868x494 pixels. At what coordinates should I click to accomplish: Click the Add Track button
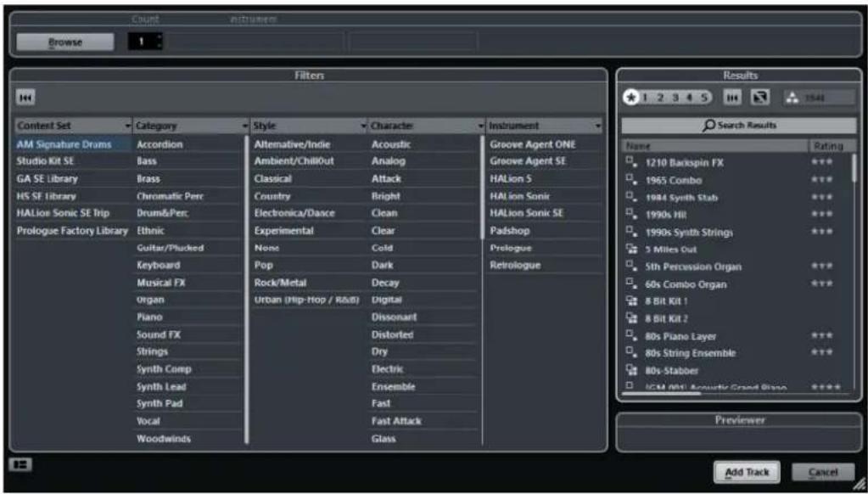coord(747,473)
